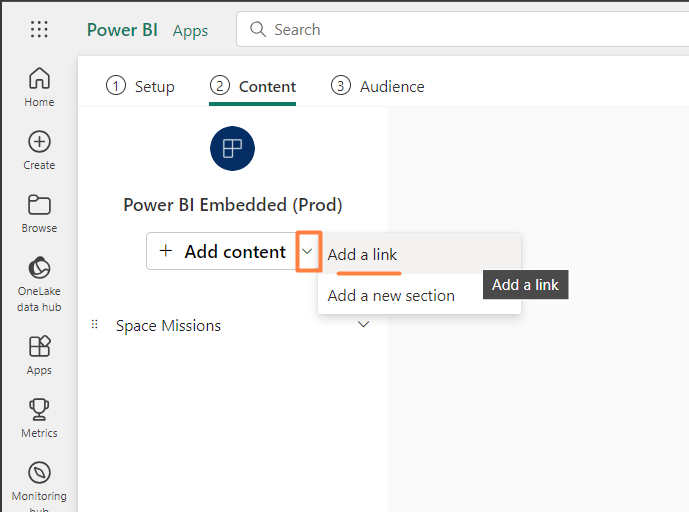The height and width of the screenshot is (512, 689).
Task: Click the search magnifier icon
Action: click(x=258, y=29)
